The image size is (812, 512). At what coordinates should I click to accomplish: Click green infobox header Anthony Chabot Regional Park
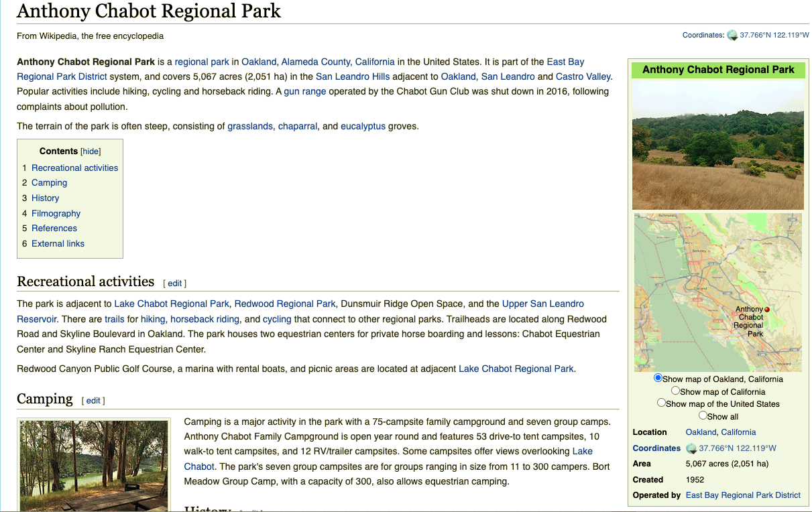(x=718, y=70)
